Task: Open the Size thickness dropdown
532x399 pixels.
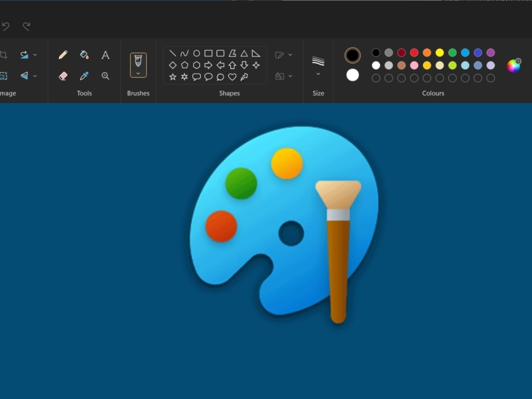Action: (x=318, y=74)
